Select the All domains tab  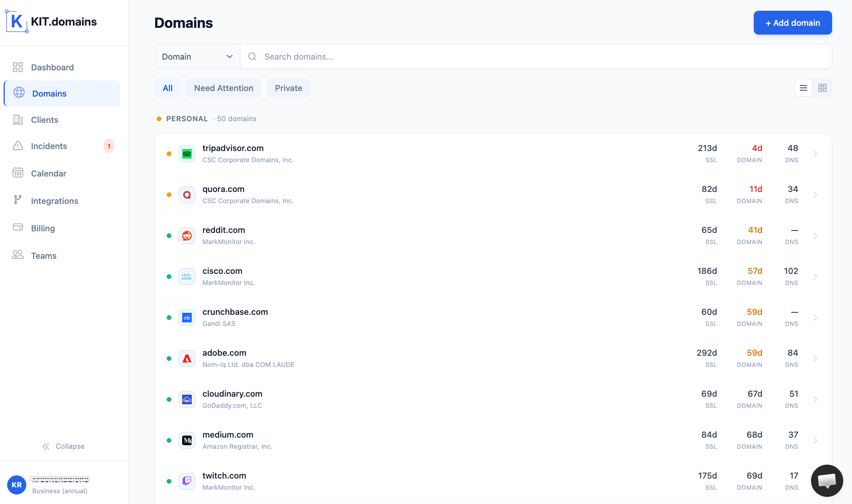point(167,88)
